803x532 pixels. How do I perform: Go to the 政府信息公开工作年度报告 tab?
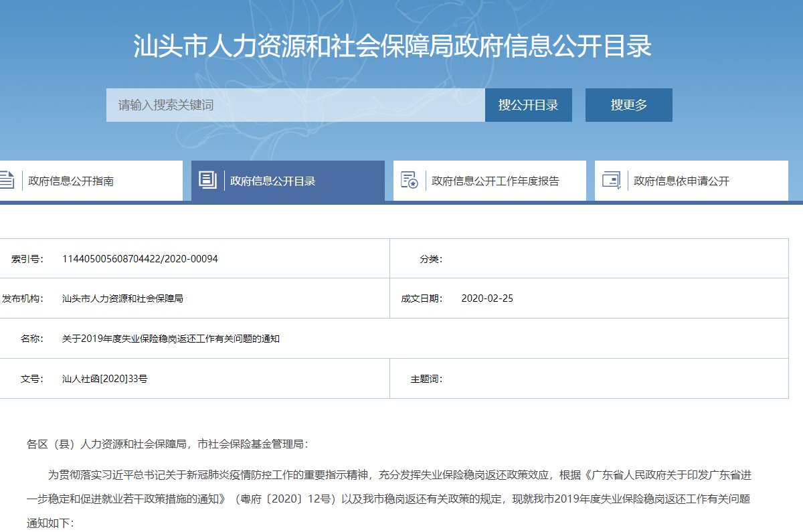tap(495, 181)
